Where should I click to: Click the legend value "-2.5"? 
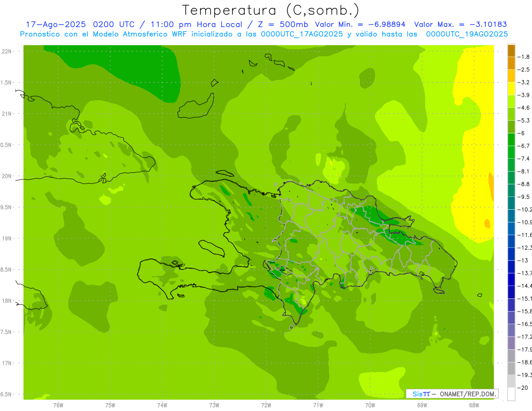[524, 70]
